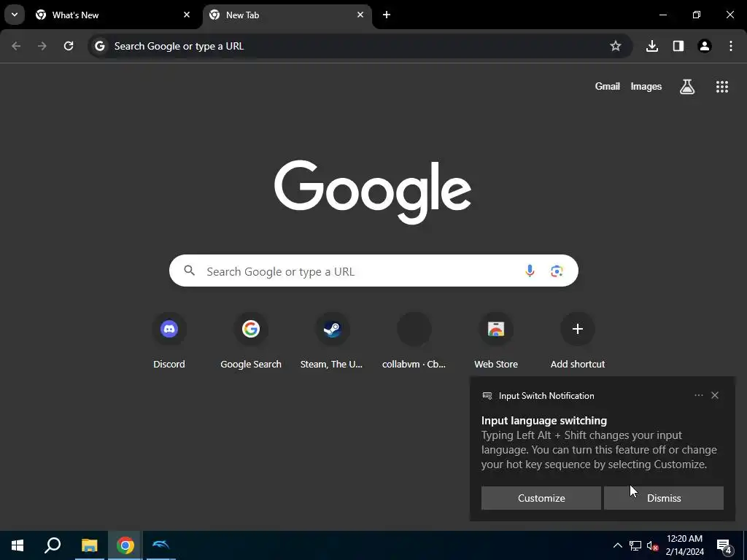Viewport: 747px width, 560px height.
Task: Open the Steam shortcut tile
Action: [x=332, y=341]
